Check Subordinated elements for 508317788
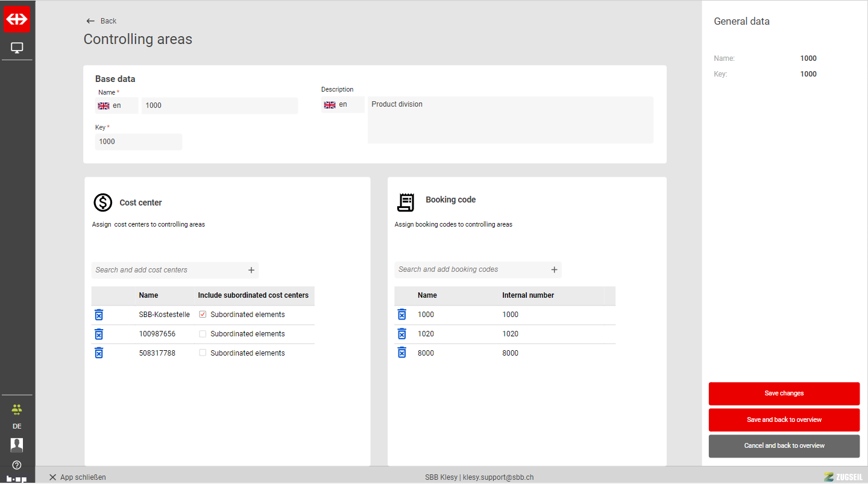 [203, 353]
